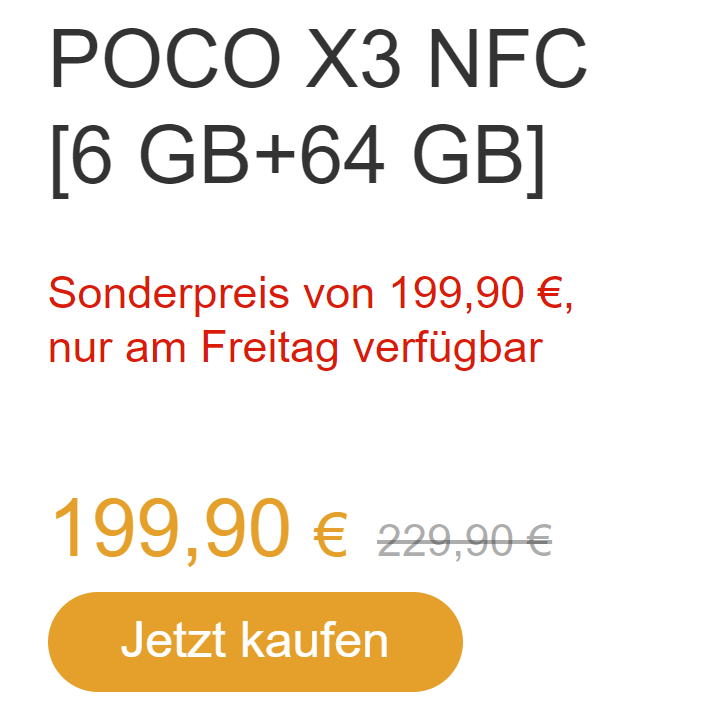This screenshot has width=718, height=717.
Task: Select the [6 GB+64 GB] variant text
Action: click(297, 158)
